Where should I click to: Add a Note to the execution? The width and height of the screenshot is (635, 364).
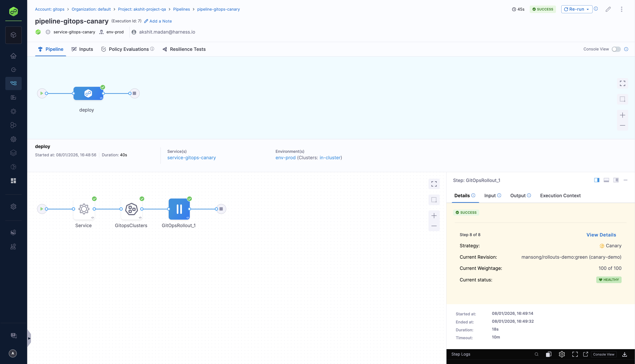(x=158, y=21)
